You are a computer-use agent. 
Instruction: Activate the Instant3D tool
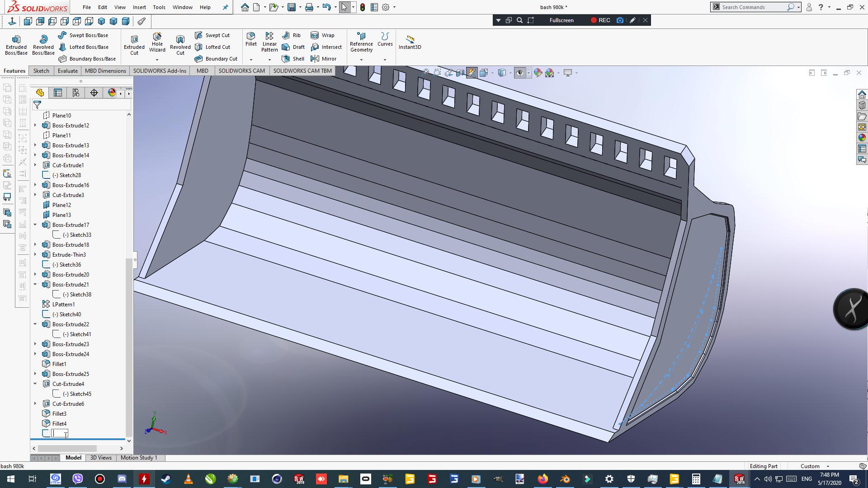410,42
